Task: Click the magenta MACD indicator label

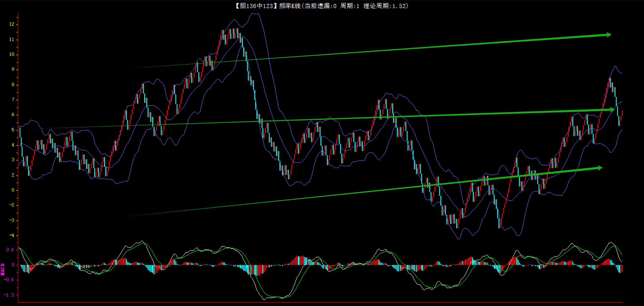Action: (x=3, y=269)
